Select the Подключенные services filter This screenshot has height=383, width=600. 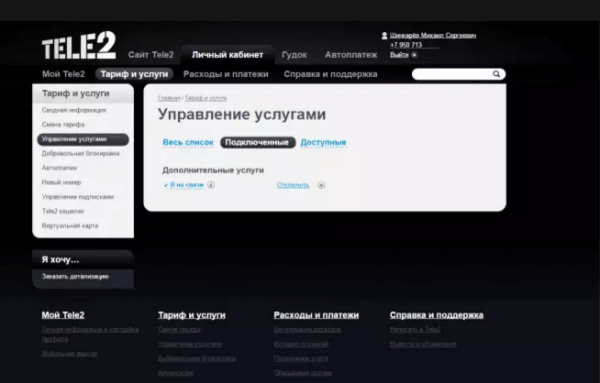(x=258, y=142)
